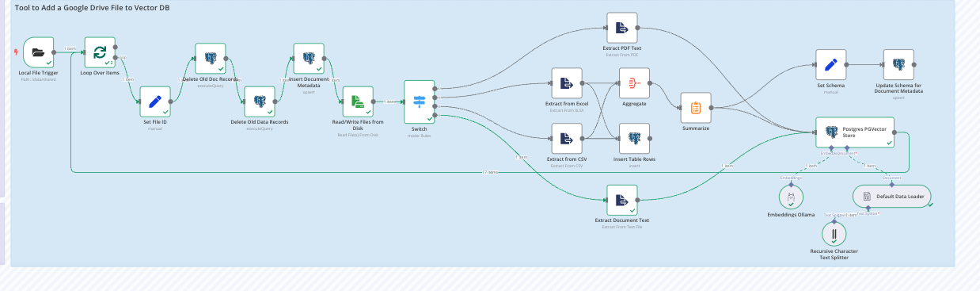Open the Insert Document Metadata node
Screen dimensions: 980x291
click(x=309, y=59)
